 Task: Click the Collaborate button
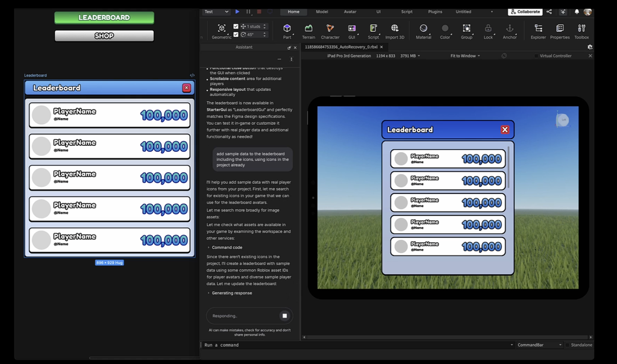525,11
